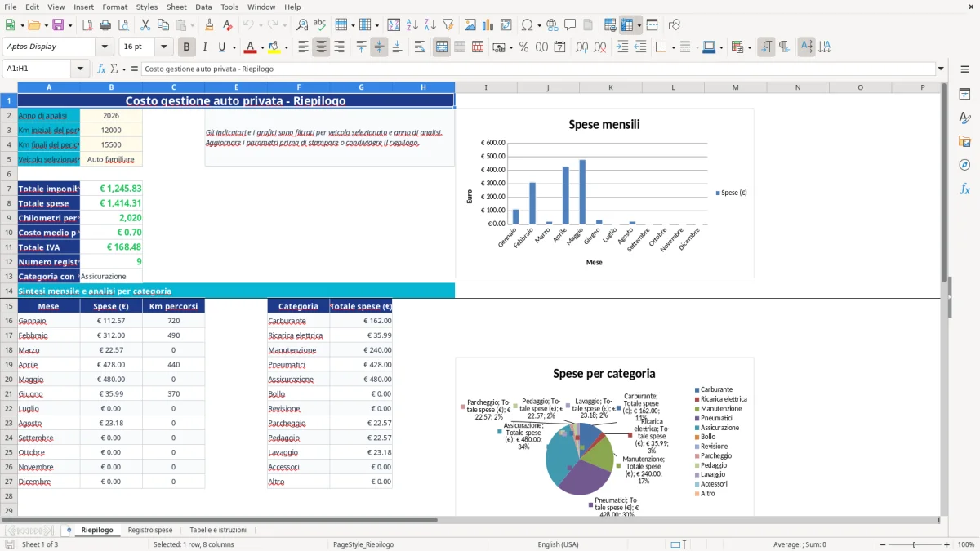Image resolution: width=980 pixels, height=551 pixels.
Task: Center the cell content vertically
Action: pos(379,47)
